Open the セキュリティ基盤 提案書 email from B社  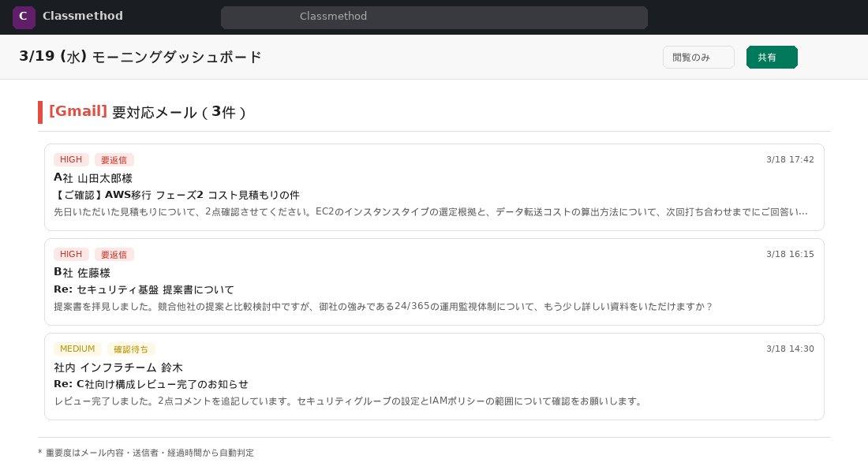[434, 282]
